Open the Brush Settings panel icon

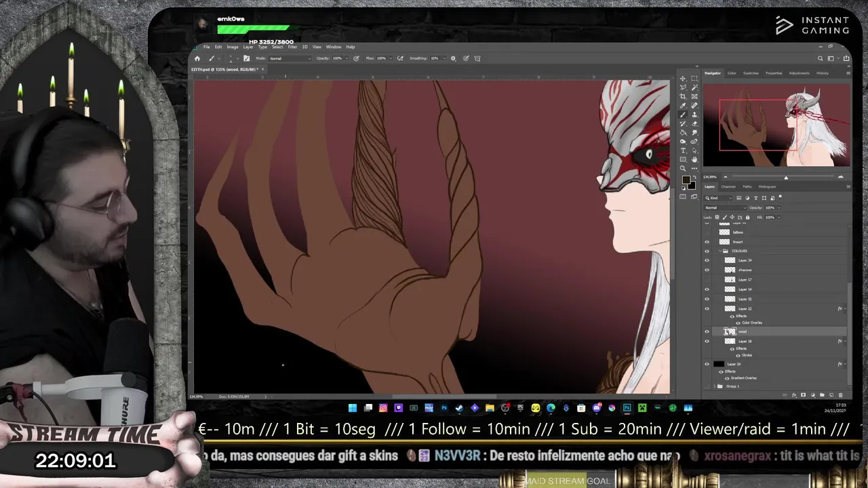tap(246, 58)
